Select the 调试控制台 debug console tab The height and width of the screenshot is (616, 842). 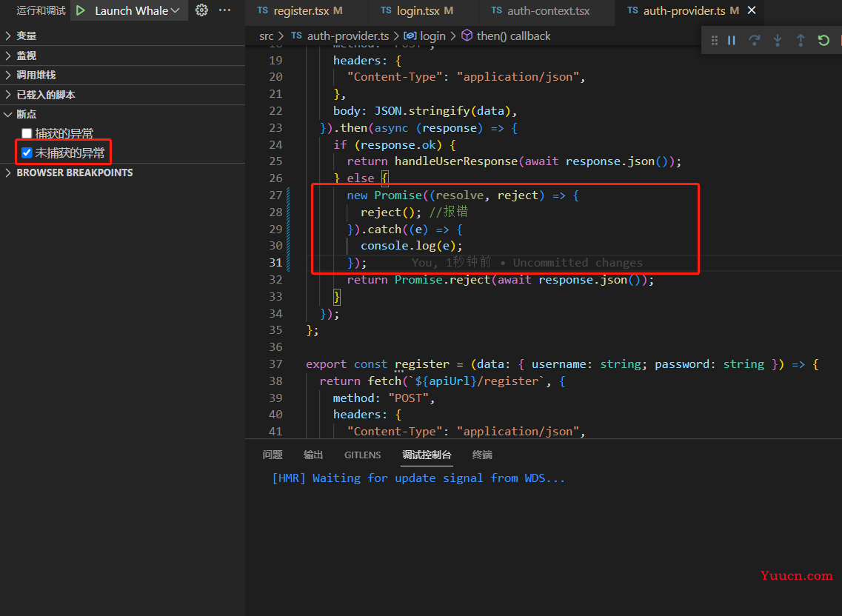[427, 455]
